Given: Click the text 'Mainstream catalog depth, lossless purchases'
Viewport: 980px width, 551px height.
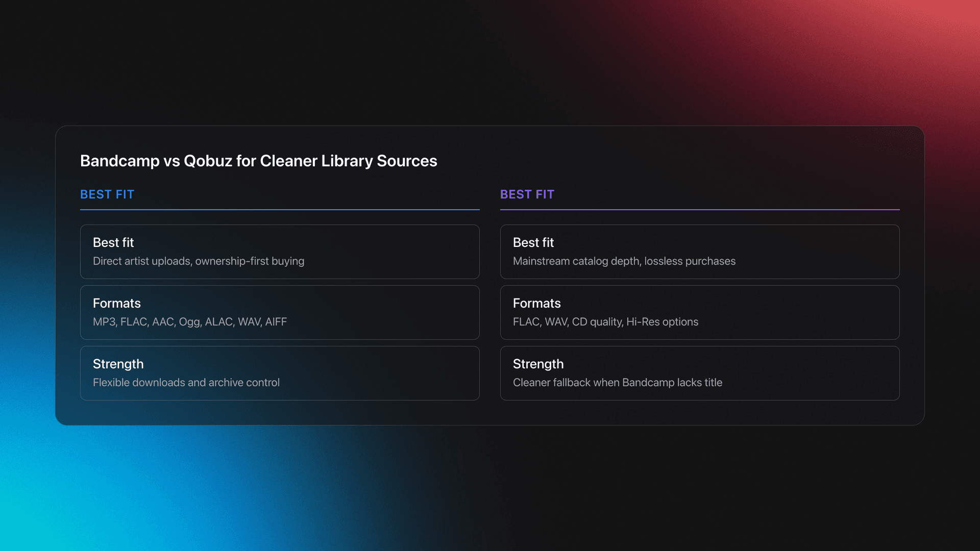Looking at the screenshot, I should [624, 261].
